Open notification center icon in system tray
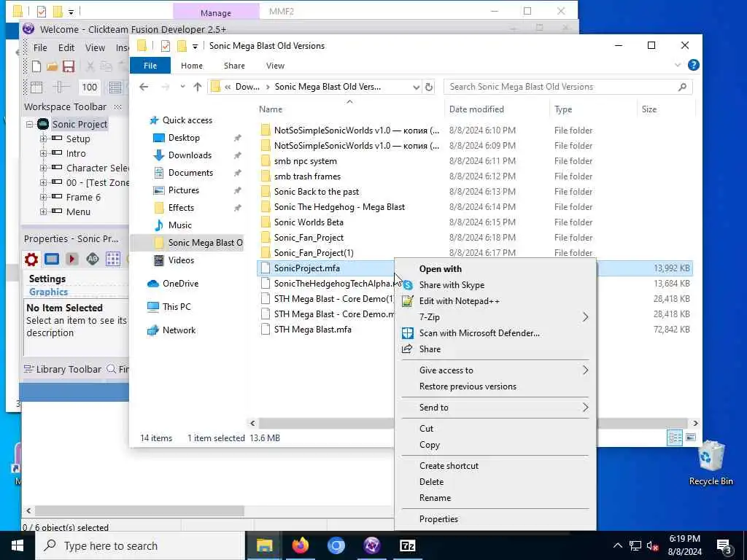Viewport: 747px width, 560px height. 724,547
